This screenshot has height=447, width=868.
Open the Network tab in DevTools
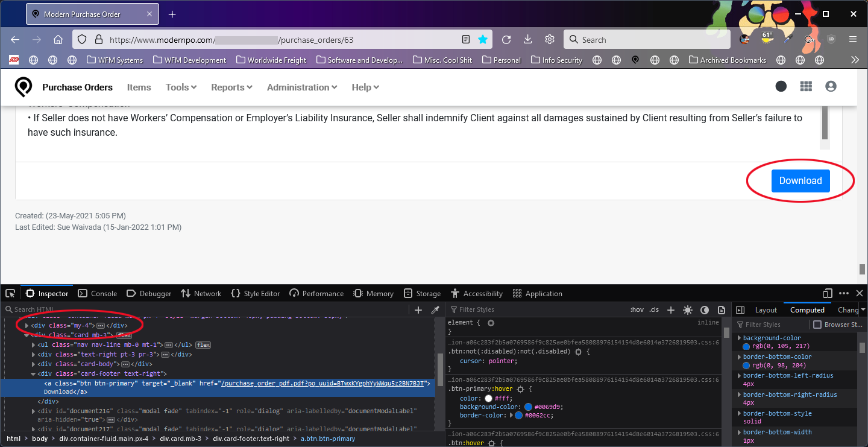(x=201, y=293)
